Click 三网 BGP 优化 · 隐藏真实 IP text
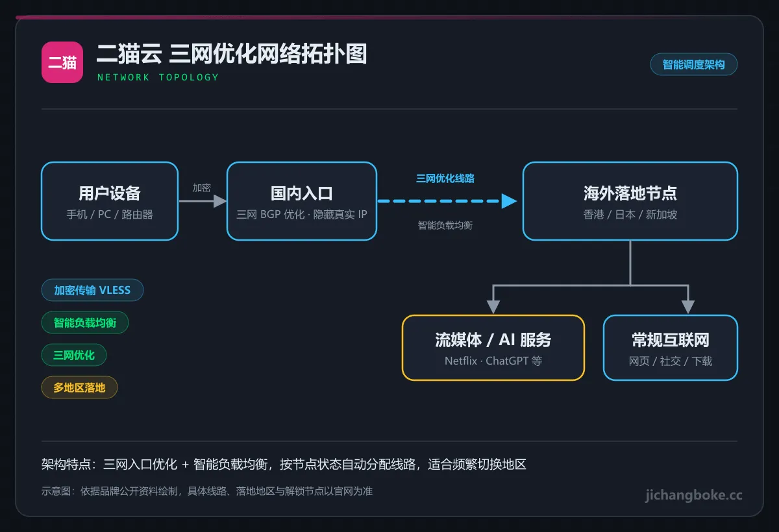This screenshot has width=779, height=532. [x=302, y=214]
